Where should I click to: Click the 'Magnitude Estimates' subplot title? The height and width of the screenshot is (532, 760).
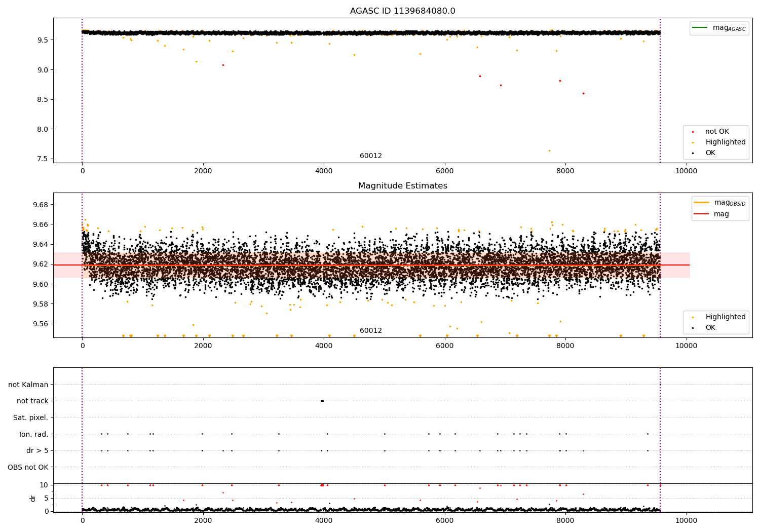(x=402, y=186)
